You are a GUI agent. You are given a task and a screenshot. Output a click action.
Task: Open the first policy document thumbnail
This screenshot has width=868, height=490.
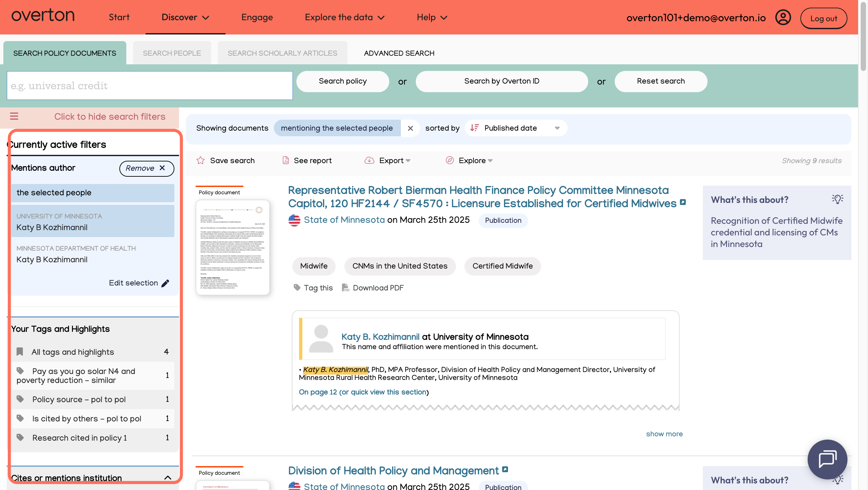click(x=233, y=247)
